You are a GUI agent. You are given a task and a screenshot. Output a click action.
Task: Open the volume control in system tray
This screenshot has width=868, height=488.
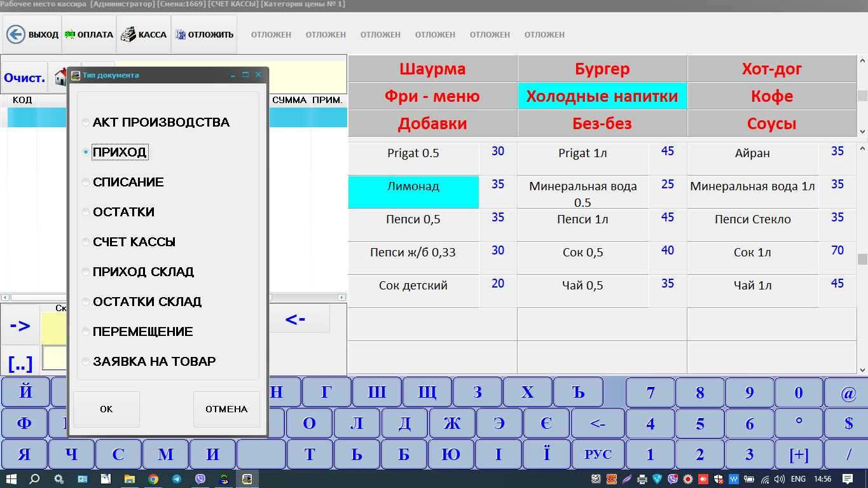pyautogui.click(x=779, y=478)
